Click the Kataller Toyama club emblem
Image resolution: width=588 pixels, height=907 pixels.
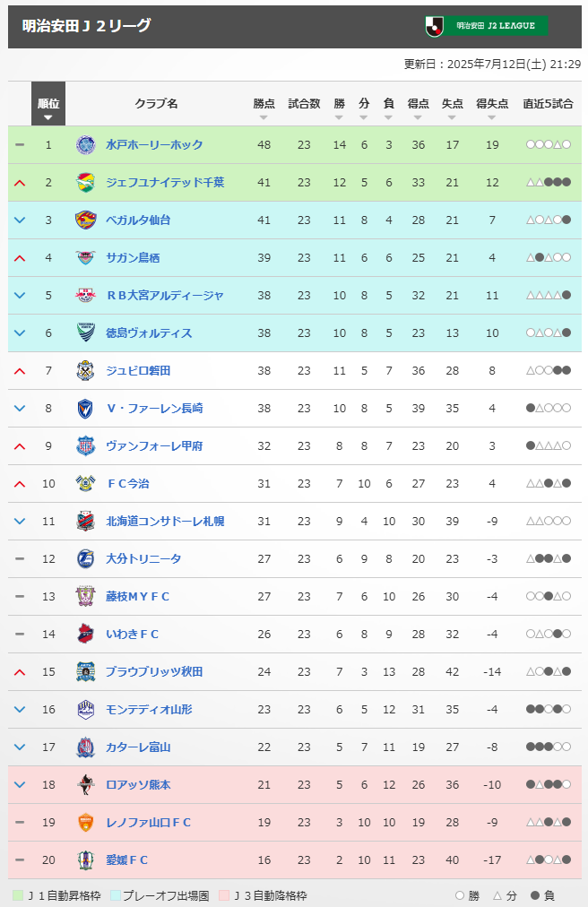[86, 747]
